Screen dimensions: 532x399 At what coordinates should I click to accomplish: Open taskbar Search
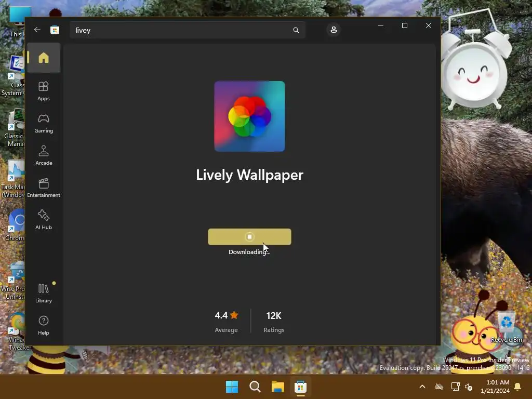pyautogui.click(x=255, y=387)
